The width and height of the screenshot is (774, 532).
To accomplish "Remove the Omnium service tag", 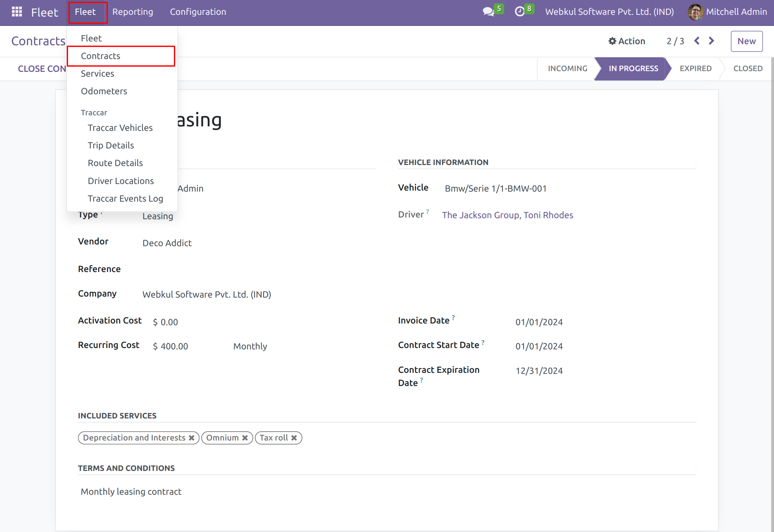I will (x=245, y=438).
